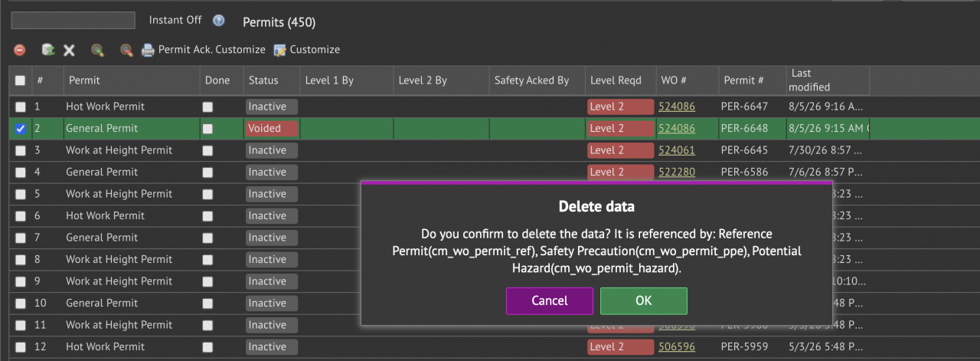980x361 pixels.
Task: Click the white X toolbar icon
Action: click(69, 50)
